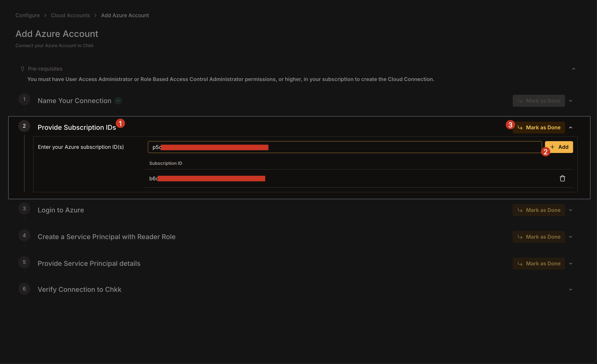Viewport: 597px width, 364px height.
Task: Click the plus icon inside the Add button
Action: pyautogui.click(x=552, y=147)
